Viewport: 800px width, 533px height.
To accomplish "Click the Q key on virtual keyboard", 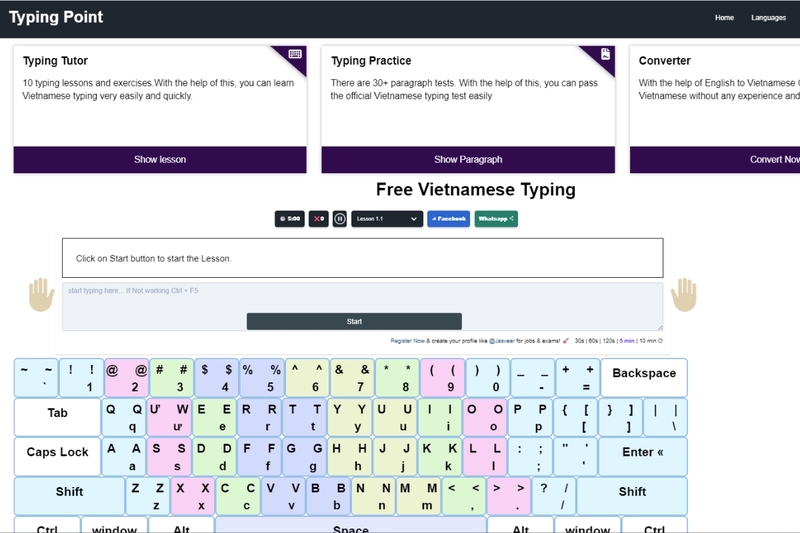I will pyautogui.click(x=124, y=417).
